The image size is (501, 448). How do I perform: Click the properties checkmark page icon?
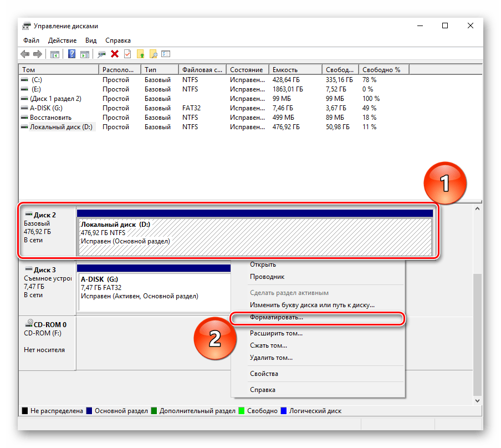(x=127, y=54)
